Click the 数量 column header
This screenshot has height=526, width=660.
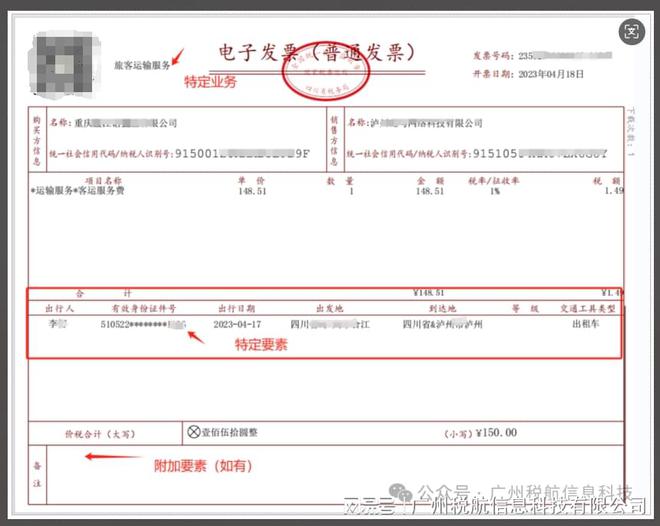pos(340,181)
